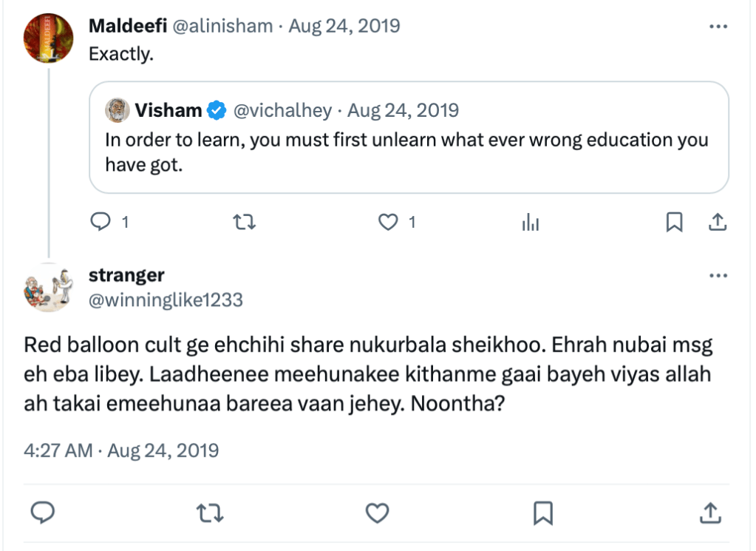Share Maldeefi's tweet
Screen dimensions: 756x551
[x=716, y=222]
